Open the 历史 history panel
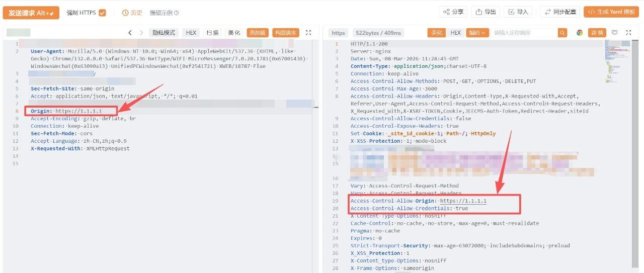The width and height of the screenshot is (644, 273). [132, 13]
